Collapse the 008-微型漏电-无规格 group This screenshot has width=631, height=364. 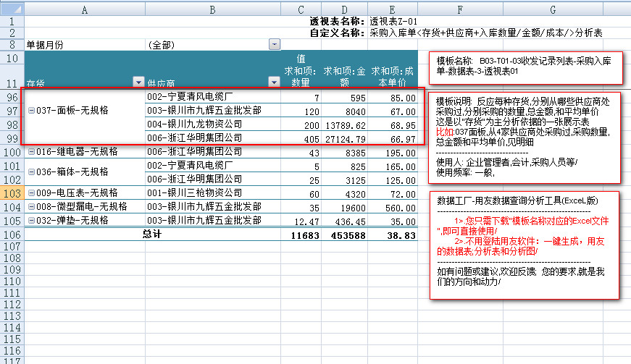tap(30, 207)
